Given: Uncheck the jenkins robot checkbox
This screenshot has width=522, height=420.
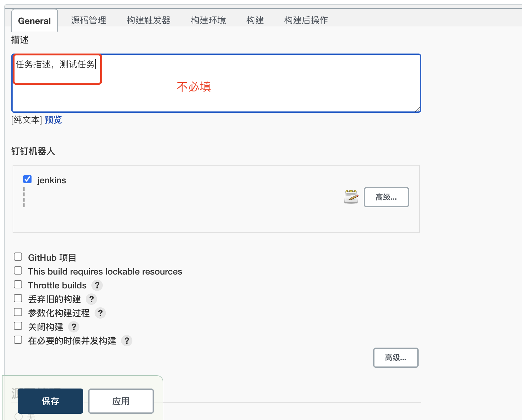Looking at the screenshot, I should (x=27, y=179).
